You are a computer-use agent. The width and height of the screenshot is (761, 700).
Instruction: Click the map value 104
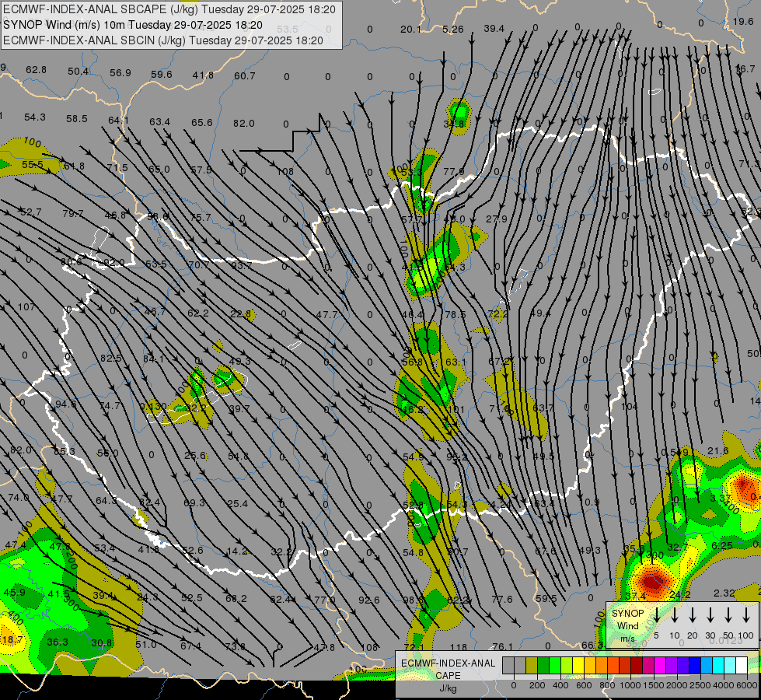click(630, 406)
